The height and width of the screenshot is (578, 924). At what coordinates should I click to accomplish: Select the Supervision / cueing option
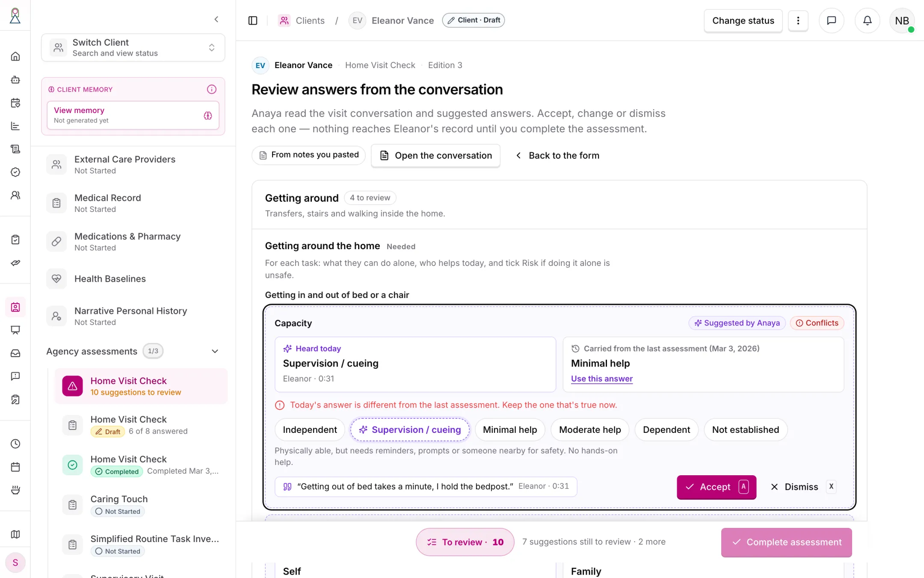click(x=410, y=429)
